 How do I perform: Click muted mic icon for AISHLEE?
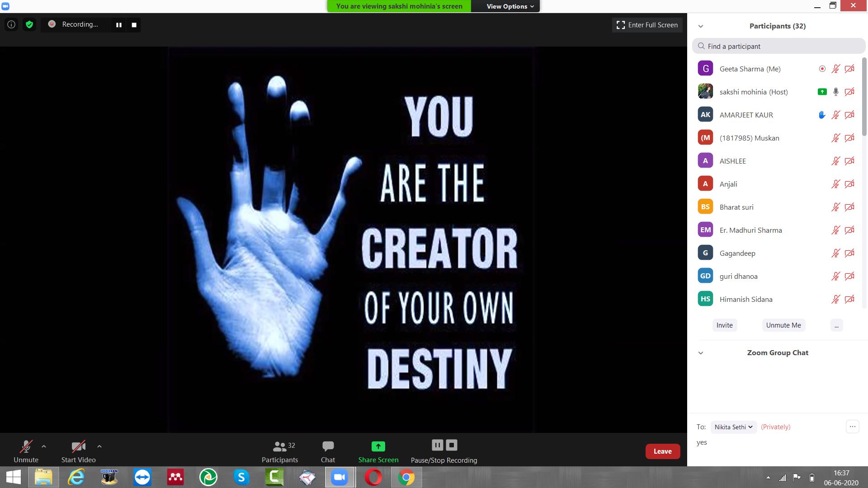[x=835, y=161]
